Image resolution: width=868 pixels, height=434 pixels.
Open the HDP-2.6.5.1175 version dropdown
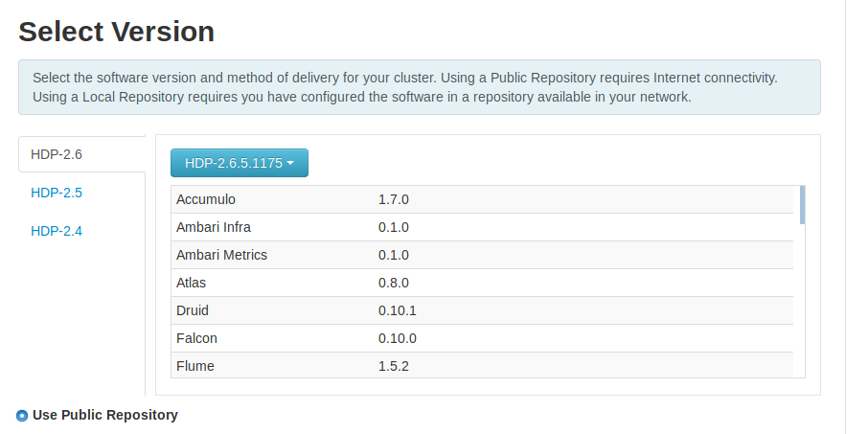(240, 163)
